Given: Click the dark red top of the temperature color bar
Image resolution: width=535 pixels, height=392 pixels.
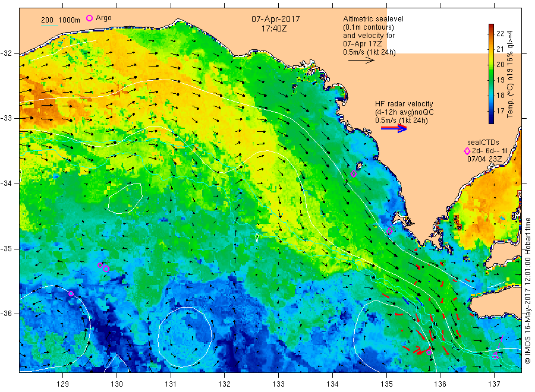Looking at the screenshot, I should coord(491,27).
